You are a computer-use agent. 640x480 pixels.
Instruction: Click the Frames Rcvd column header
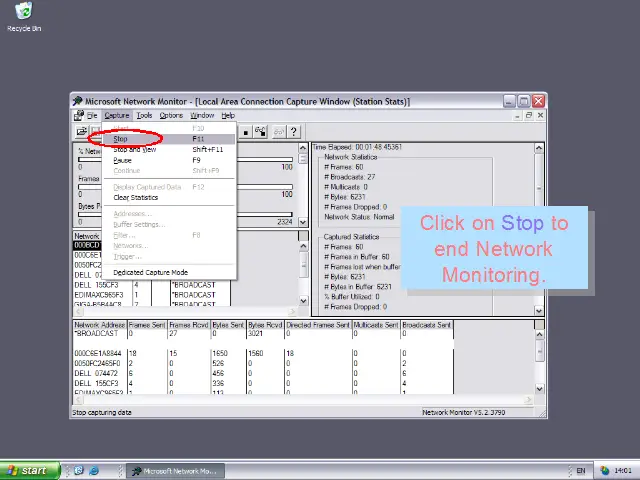tap(189, 325)
